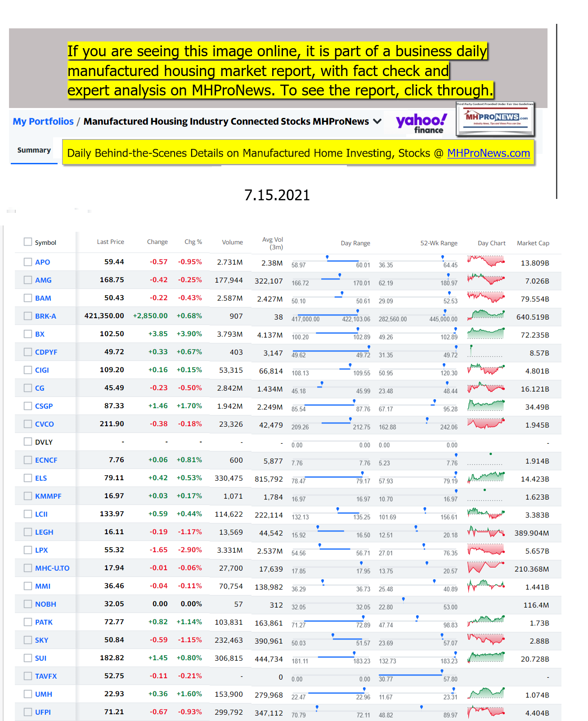The width and height of the screenshot is (588, 721).
Task: Click the BX change percent +3.90%
Action: 189,334
